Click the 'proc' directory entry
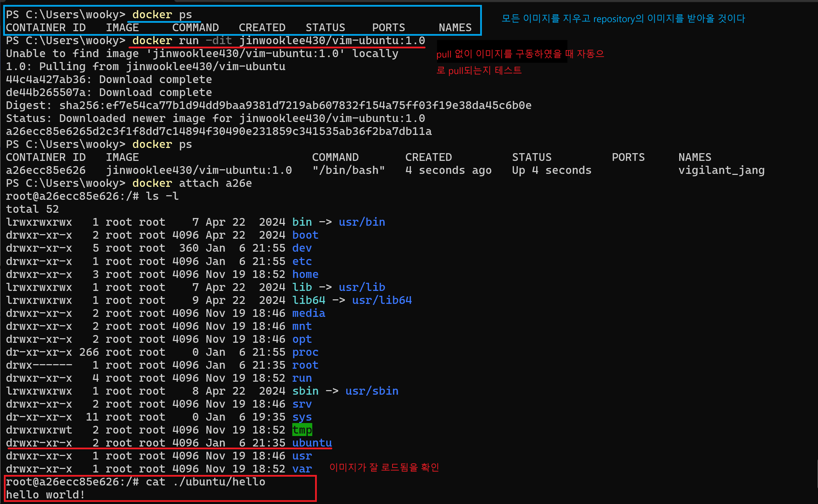Image resolution: width=818 pixels, height=504 pixels. [x=305, y=352]
